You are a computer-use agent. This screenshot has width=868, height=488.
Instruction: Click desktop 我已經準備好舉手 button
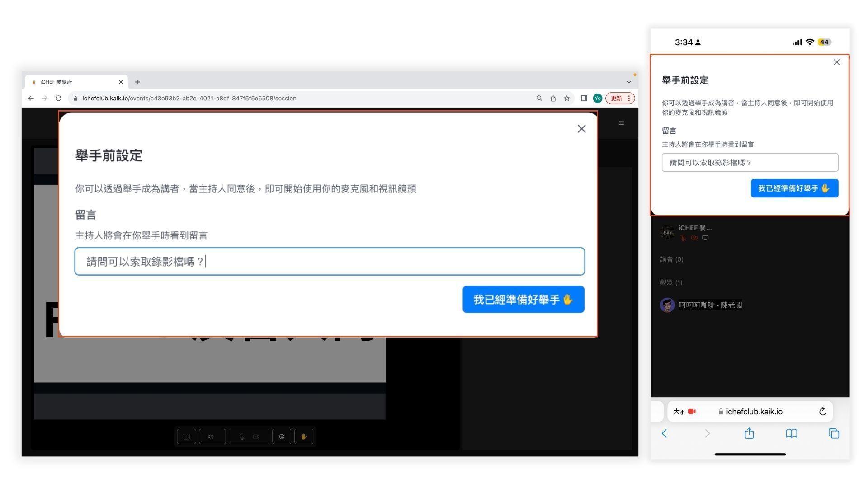pos(523,300)
